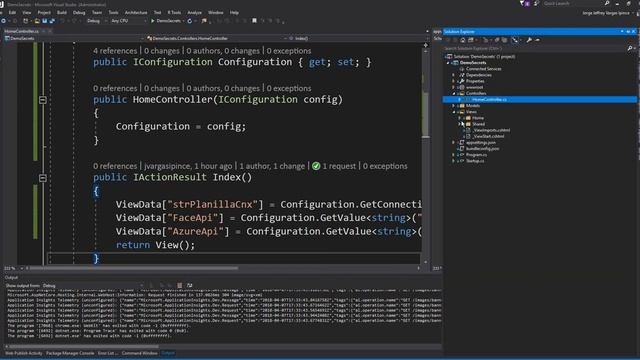The width and height of the screenshot is (640, 360).
Task: Switch to the Package Manager Console tab
Action: click(70, 353)
